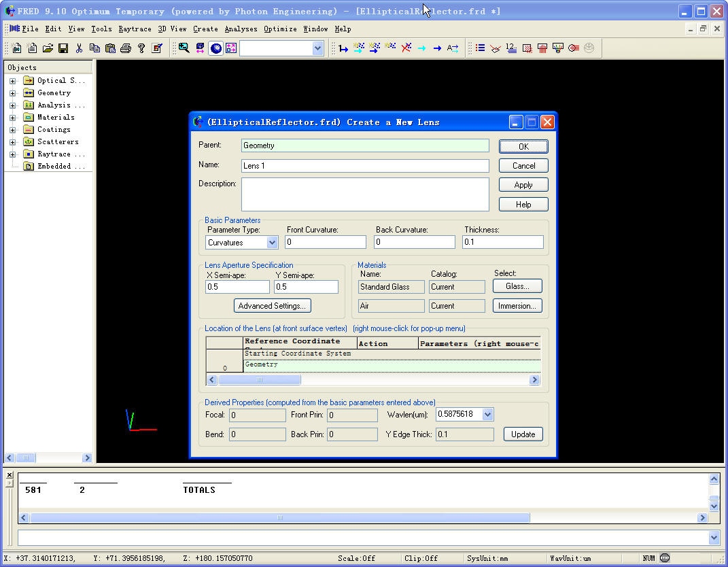This screenshot has width=728, height=567.
Task: Click the lens Name input field
Action: [x=365, y=166]
